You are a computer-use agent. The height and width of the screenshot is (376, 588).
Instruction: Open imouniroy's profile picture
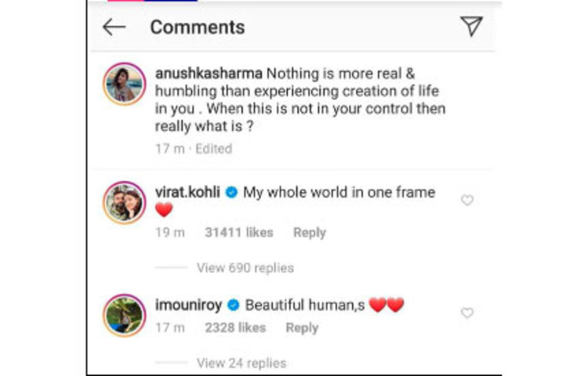pyautogui.click(x=124, y=315)
